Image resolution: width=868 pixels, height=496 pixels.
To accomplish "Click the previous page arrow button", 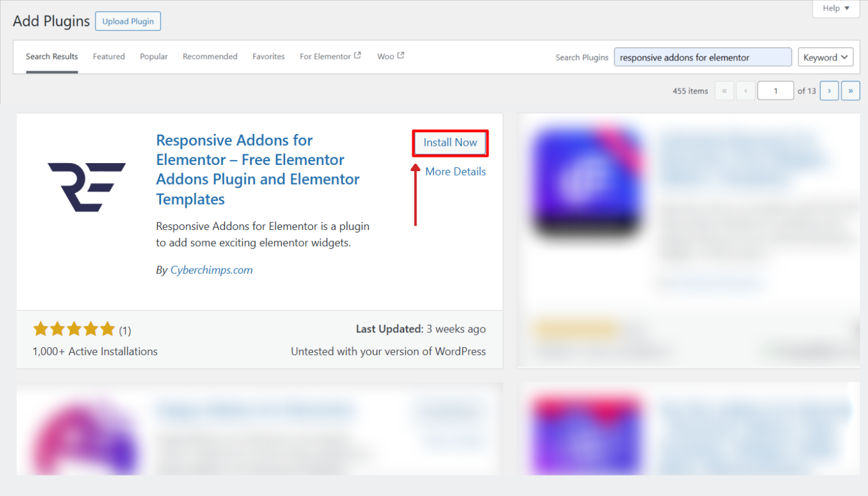I will coord(745,91).
